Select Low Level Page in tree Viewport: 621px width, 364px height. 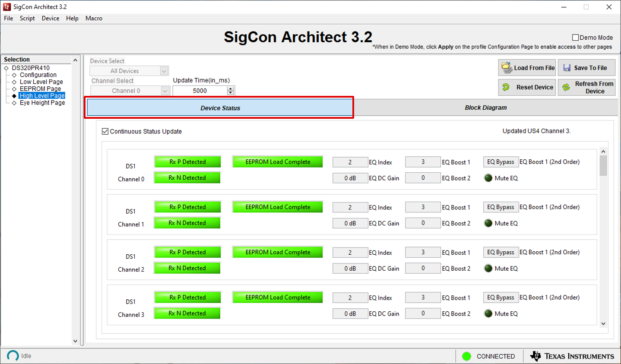[x=41, y=82]
